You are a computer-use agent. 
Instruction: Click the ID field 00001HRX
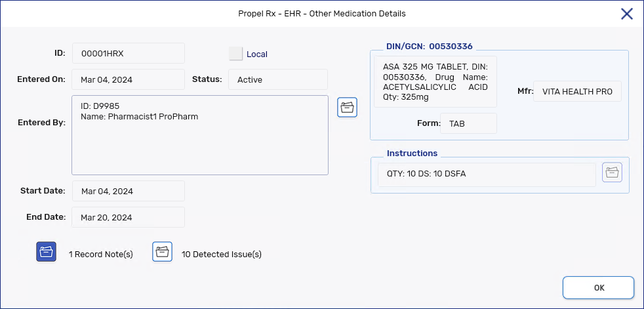pyautogui.click(x=128, y=53)
